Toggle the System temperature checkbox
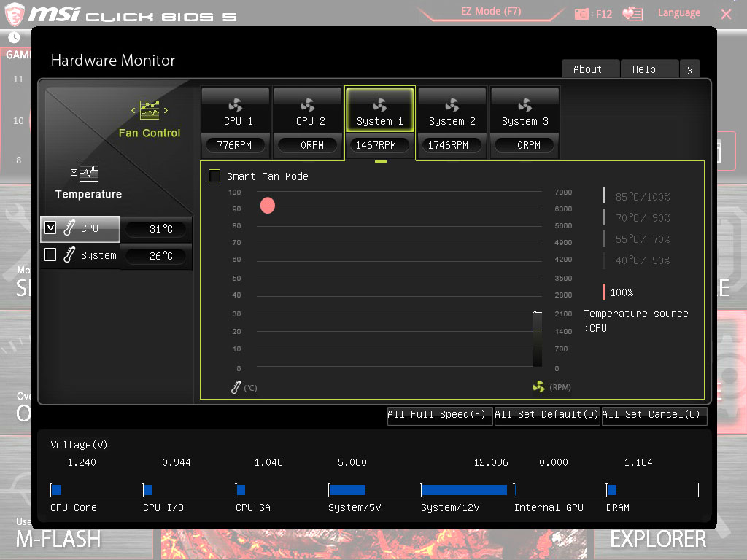Viewport: 747px width, 560px height. (x=50, y=254)
